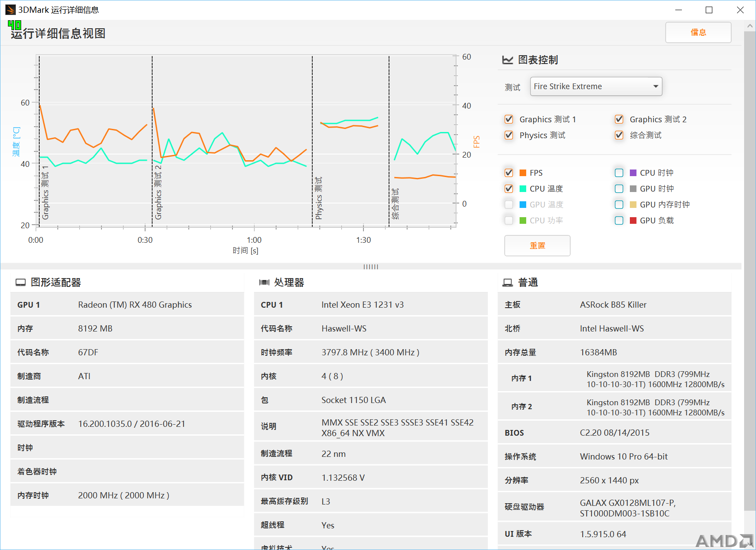Click the panel splitter grip handle
The image size is (756, 550).
point(371,267)
